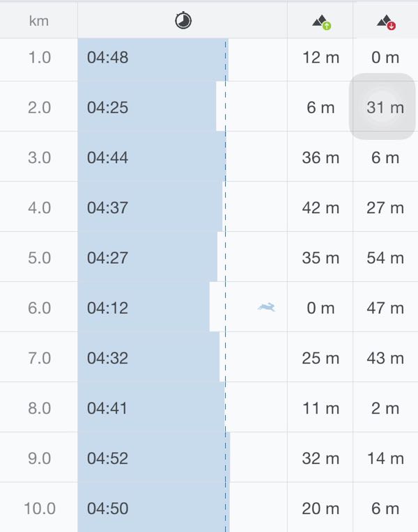Select the 04:50 split time
This screenshot has width=418, height=532.
coord(108,509)
